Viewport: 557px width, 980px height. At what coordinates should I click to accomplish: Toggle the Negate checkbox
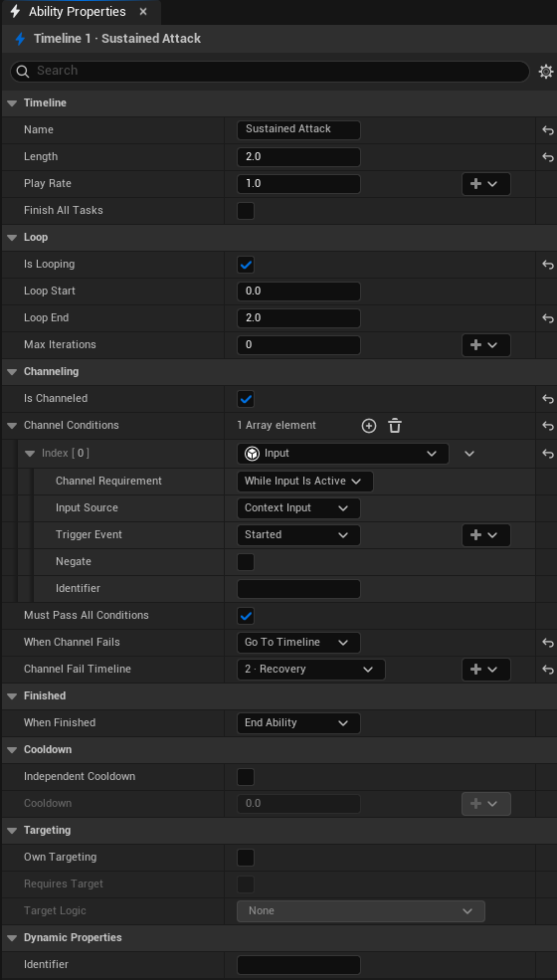(x=246, y=562)
